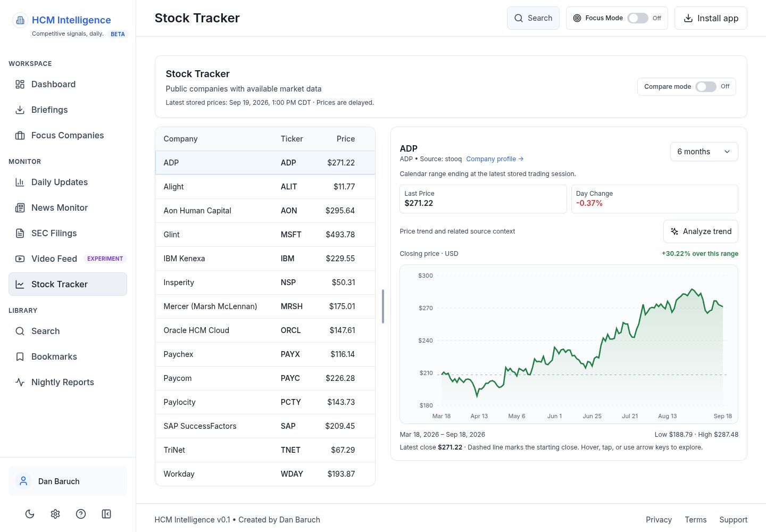Click the Ticker column header

(292, 139)
